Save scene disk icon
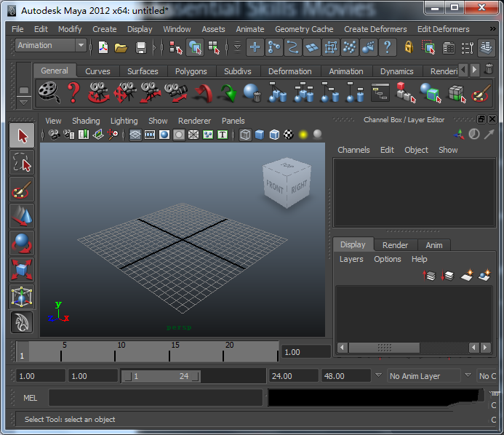Image resolution: width=504 pixels, height=435 pixels. tap(141, 47)
